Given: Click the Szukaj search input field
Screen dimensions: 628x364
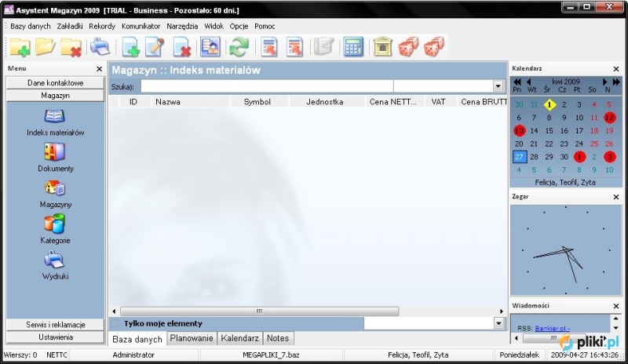Looking at the screenshot, I should [x=267, y=86].
